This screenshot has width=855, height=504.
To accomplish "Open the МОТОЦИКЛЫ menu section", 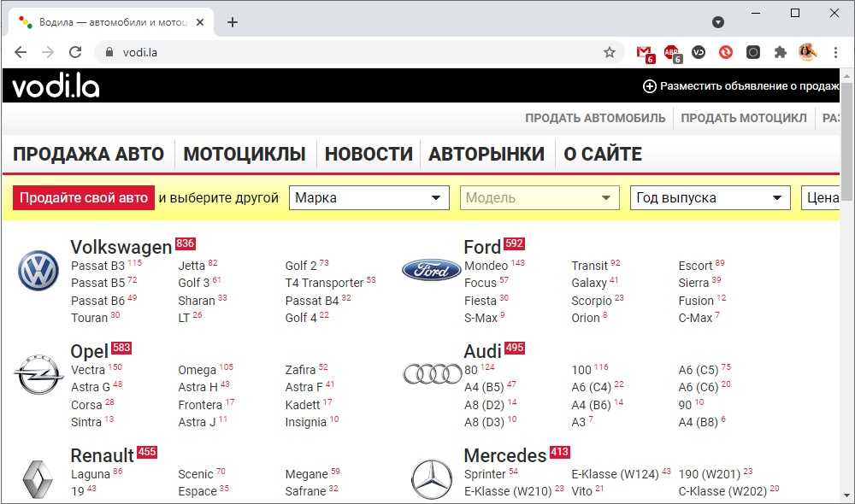I will pyautogui.click(x=244, y=155).
